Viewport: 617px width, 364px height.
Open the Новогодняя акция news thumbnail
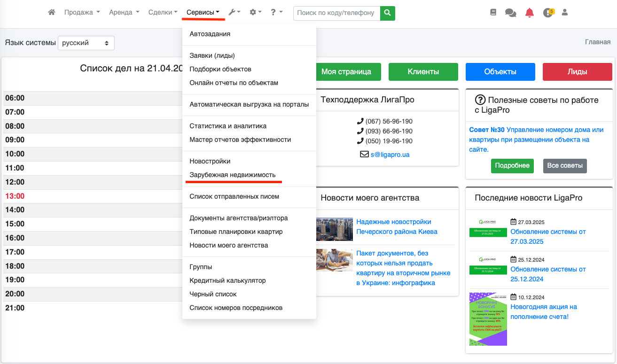click(x=488, y=319)
